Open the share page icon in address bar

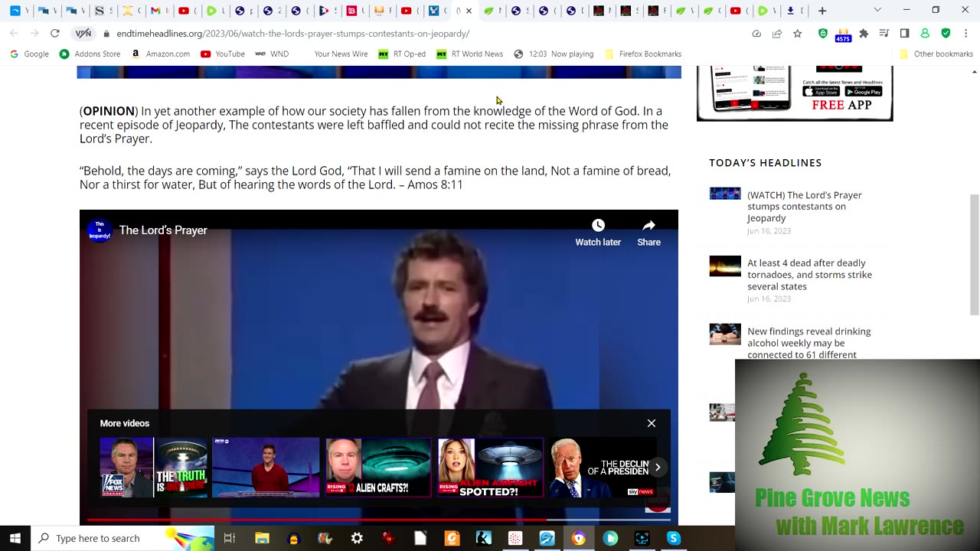click(x=777, y=34)
